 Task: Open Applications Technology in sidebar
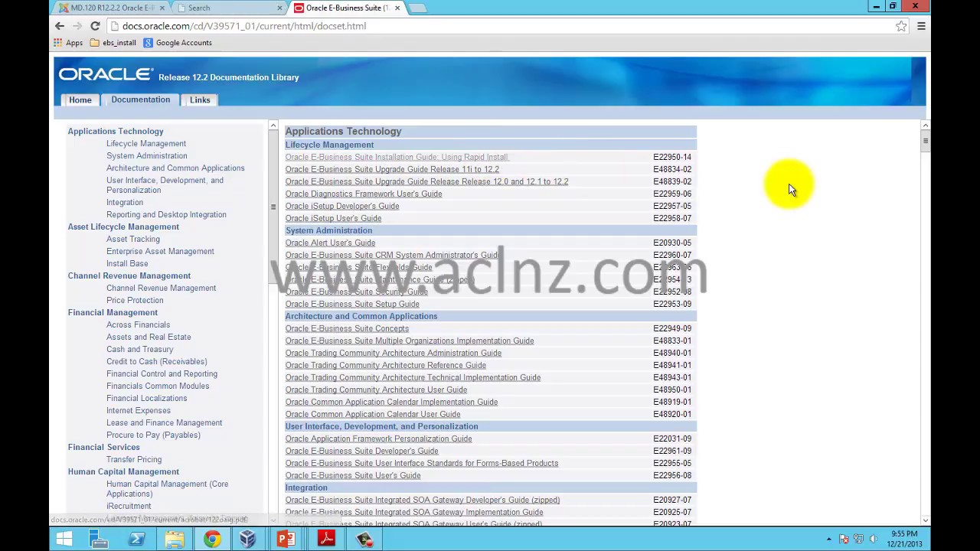[116, 132]
